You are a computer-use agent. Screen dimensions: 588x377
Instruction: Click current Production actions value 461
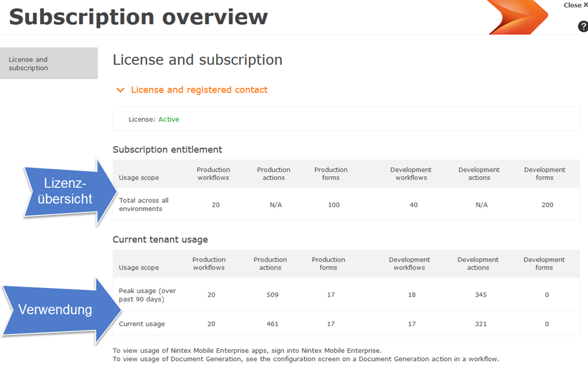(273, 324)
